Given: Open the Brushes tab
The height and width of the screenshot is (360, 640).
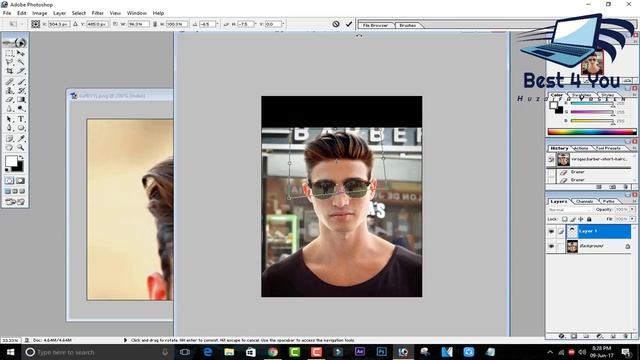Looking at the screenshot, I should click(x=407, y=25).
